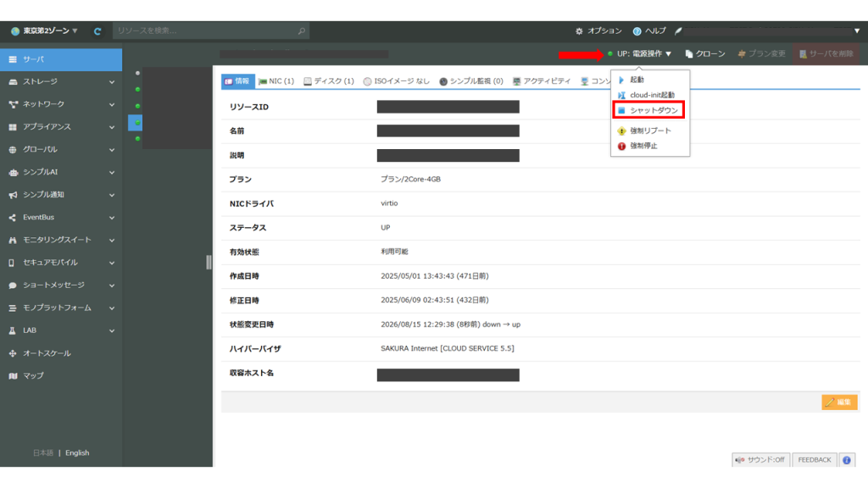The width and height of the screenshot is (868, 488).
Task: Choose 強制リブート from the power menu
Action: [x=650, y=130]
